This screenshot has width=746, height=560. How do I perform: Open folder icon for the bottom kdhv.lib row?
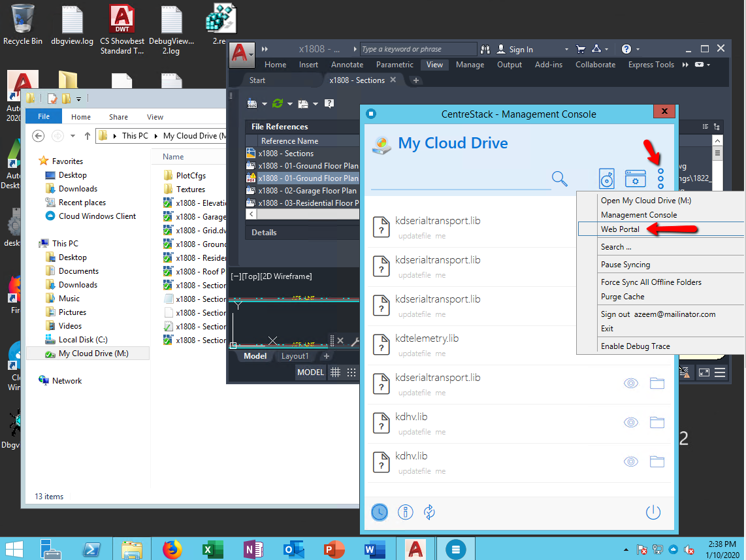657,461
